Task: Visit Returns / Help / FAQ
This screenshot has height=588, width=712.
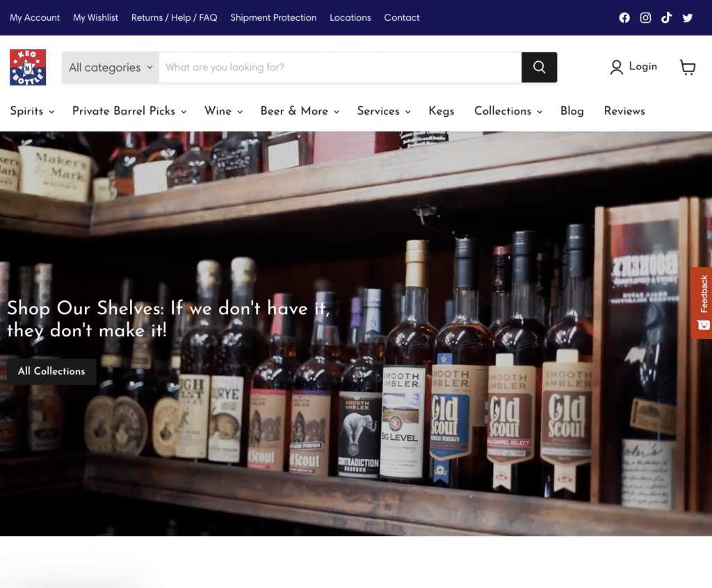Action: 174,17
